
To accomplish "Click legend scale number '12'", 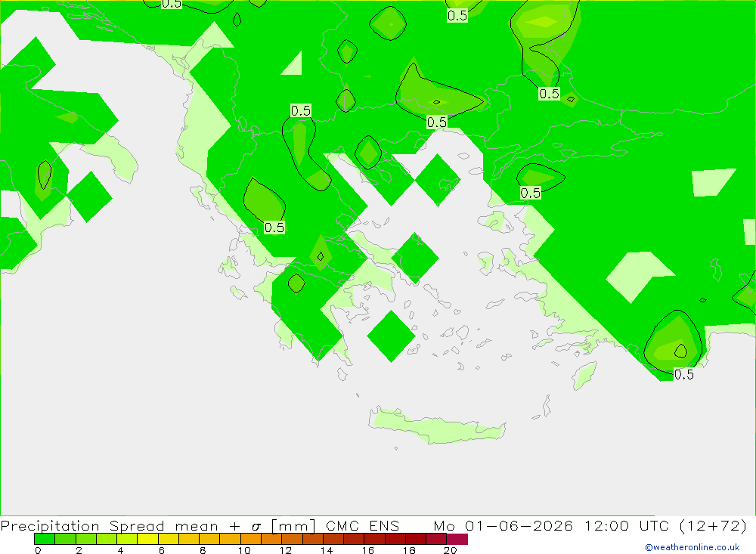I will click(x=286, y=550).
